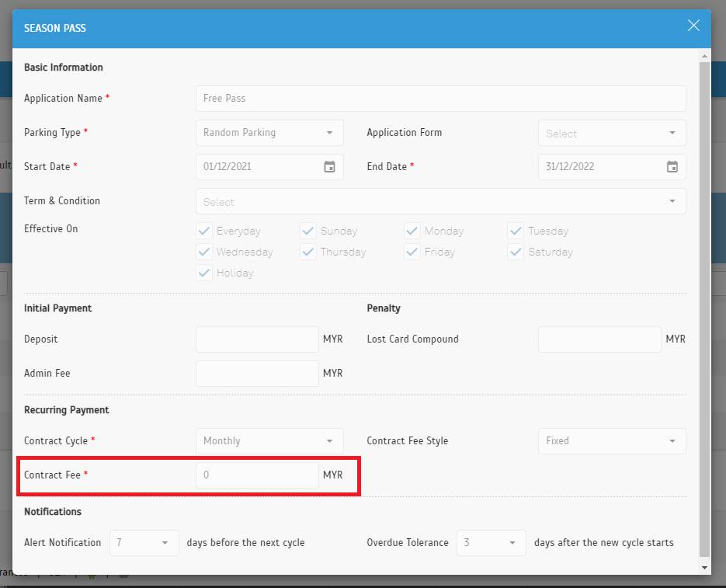This screenshot has width=726, height=588.
Task: Close the Season Pass dialog
Action: (x=693, y=25)
